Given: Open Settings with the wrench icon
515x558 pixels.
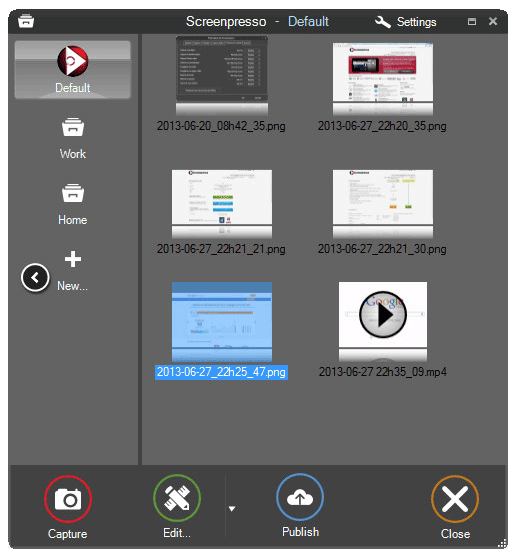Looking at the screenshot, I should pyautogui.click(x=383, y=22).
